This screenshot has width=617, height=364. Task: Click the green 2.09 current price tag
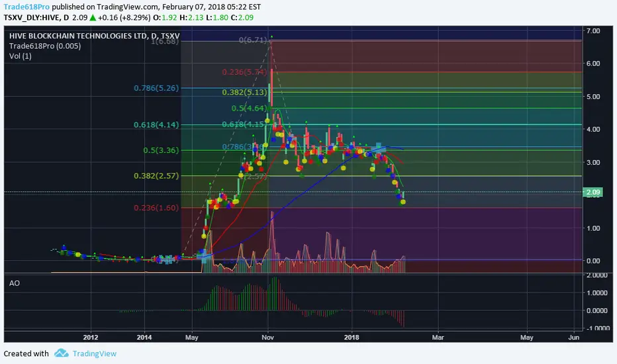pos(593,192)
